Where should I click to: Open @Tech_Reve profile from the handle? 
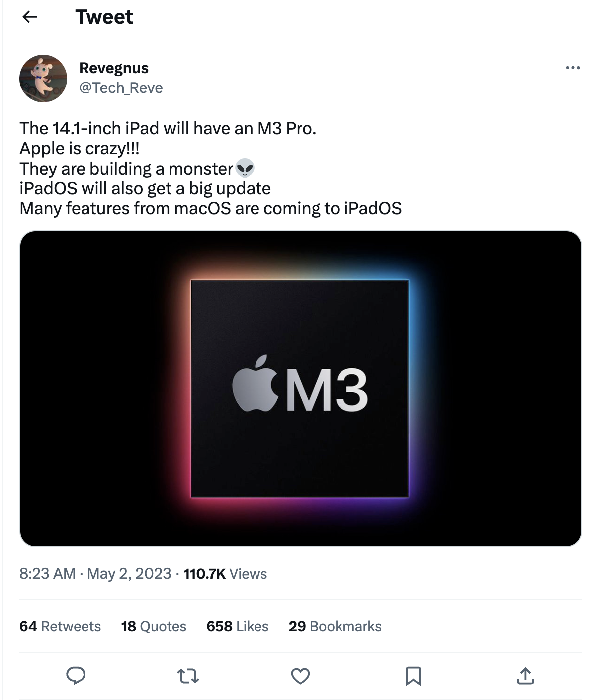click(121, 87)
